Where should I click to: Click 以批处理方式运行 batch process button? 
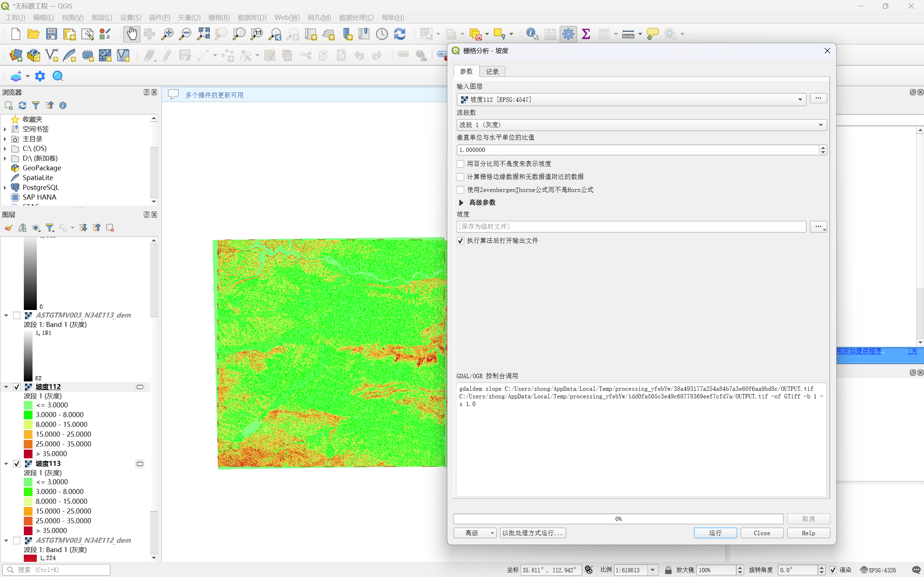coord(533,533)
